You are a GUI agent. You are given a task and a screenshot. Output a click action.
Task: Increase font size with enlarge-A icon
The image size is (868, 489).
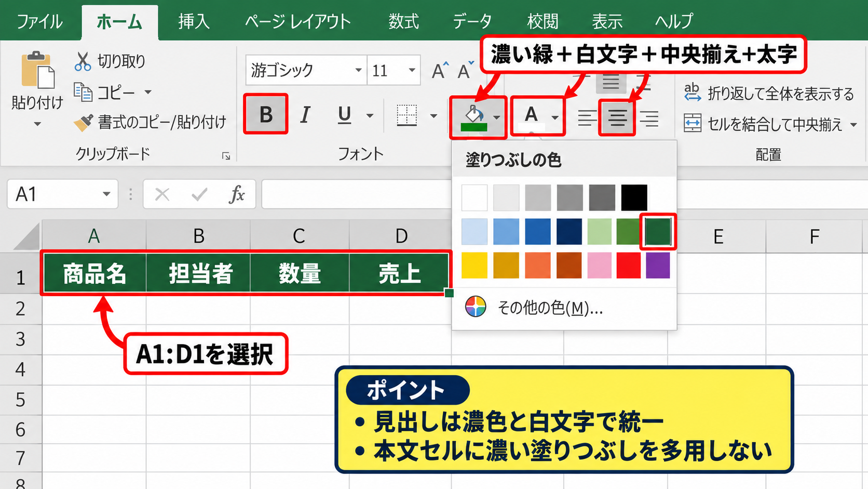[441, 70]
